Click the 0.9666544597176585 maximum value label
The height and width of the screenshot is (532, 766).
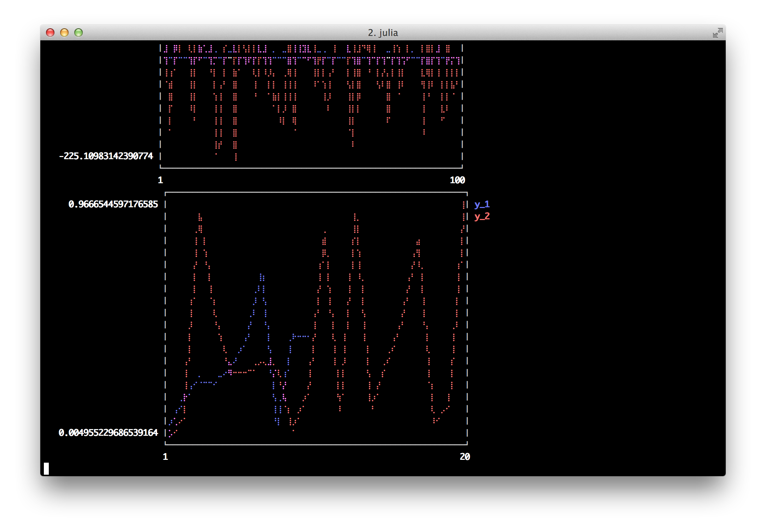pyautogui.click(x=113, y=204)
